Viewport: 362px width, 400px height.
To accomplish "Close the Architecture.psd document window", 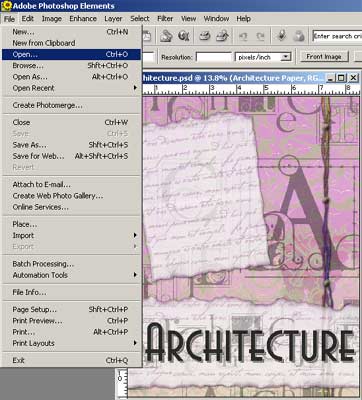I will point(353,78).
